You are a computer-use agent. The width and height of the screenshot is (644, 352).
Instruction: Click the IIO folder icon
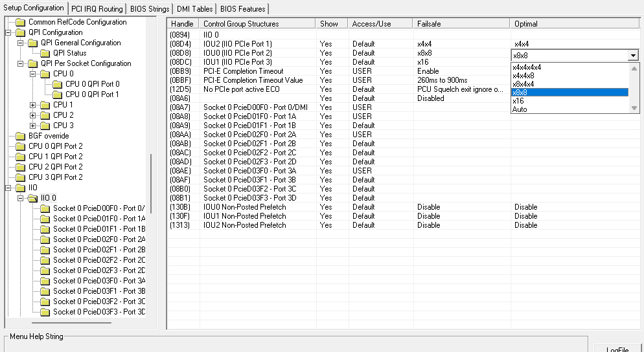21,188
